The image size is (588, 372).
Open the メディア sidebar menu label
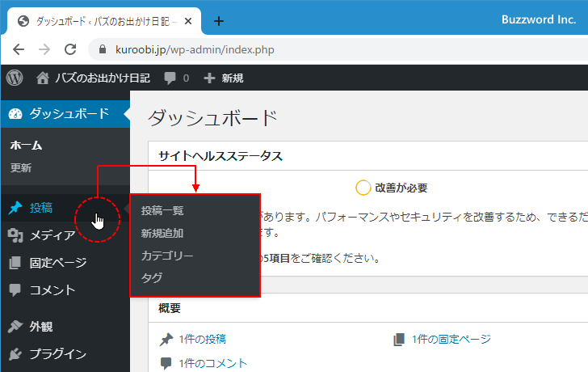[x=52, y=235]
